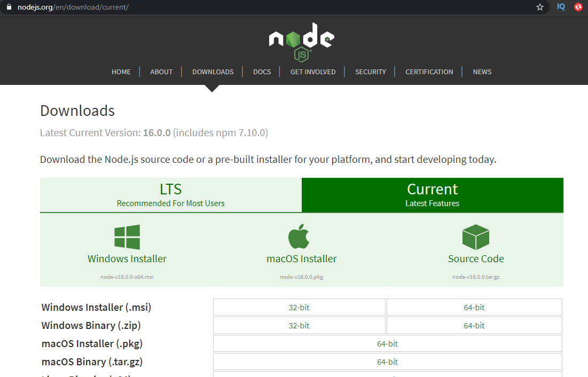This screenshot has width=588, height=377.
Task: Open NEWS navigation item
Action: coord(482,72)
